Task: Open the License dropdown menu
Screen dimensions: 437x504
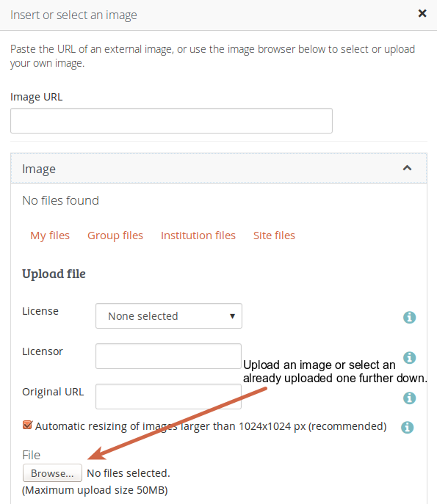Action: [x=169, y=316]
